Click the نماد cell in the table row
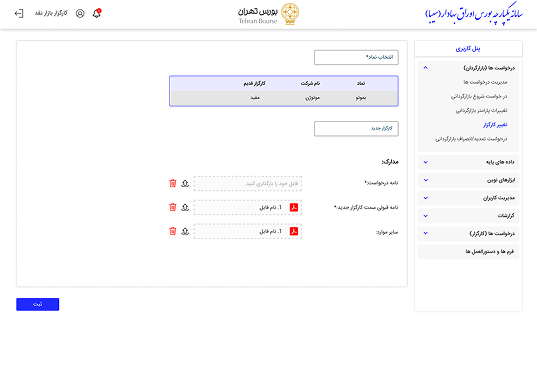 pyautogui.click(x=361, y=98)
